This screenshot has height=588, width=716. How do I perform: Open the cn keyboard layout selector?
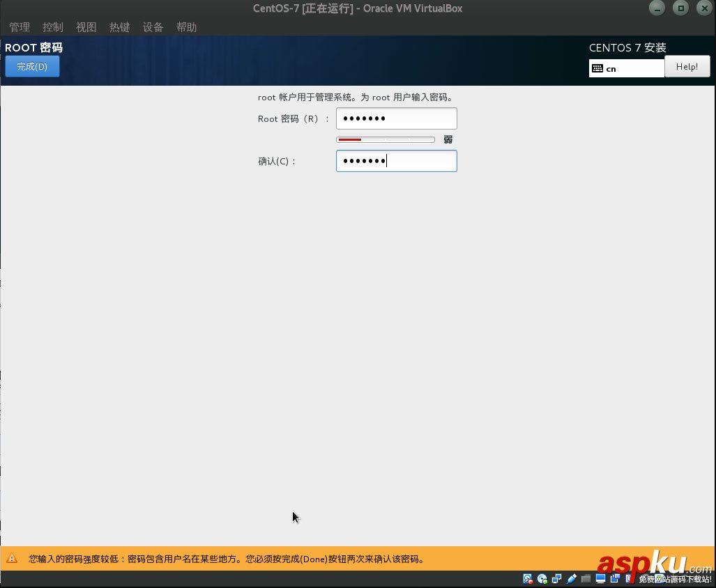(x=626, y=68)
